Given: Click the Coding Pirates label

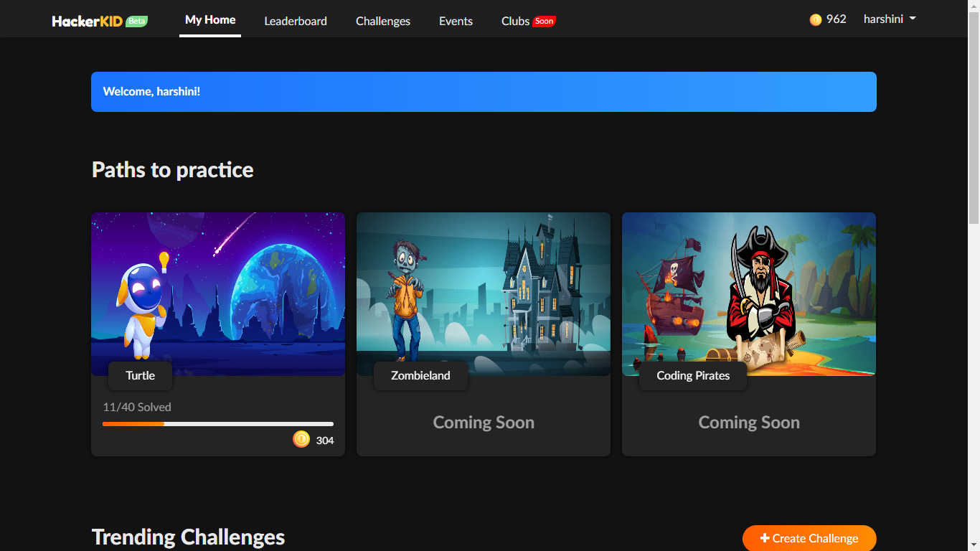Looking at the screenshot, I should click(x=693, y=375).
